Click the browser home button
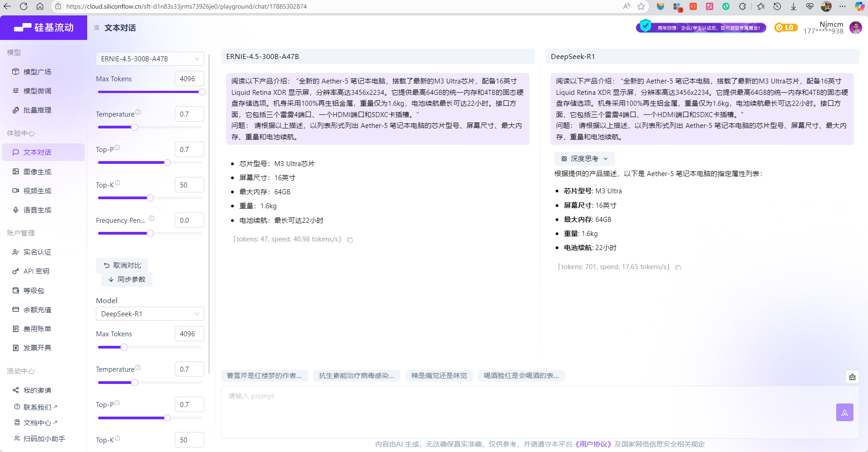This screenshot has width=868, height=452. (40, 6)
